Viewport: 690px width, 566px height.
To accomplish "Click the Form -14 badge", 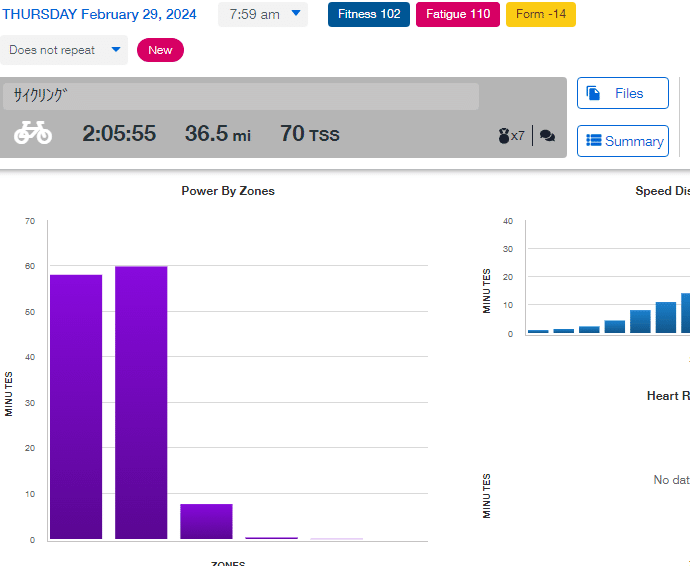I will (x=541, y=15).
